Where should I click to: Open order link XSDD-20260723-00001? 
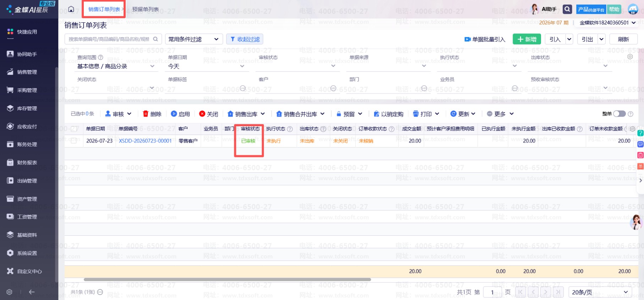point(145,141)
